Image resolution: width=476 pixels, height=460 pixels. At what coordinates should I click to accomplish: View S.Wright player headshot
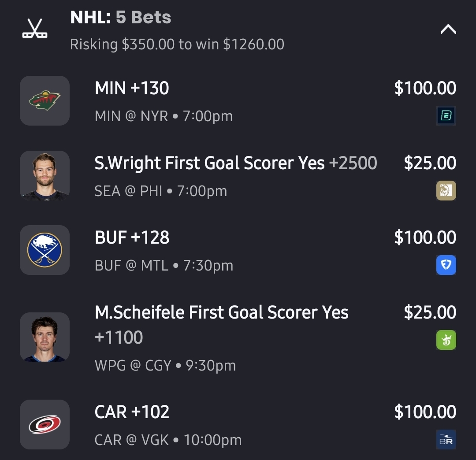pos(45,175)
